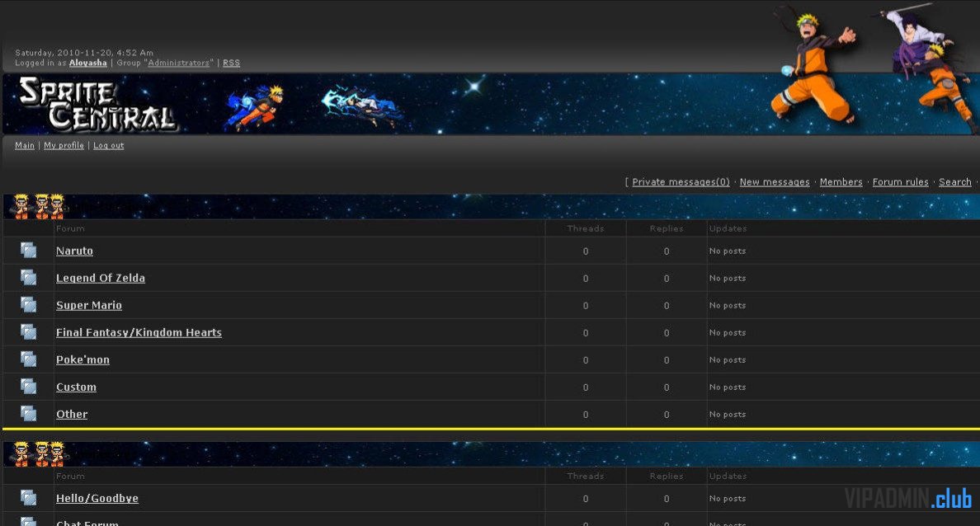Open Private messages(0)
This screenshot has width=980, height=526.
[681, 182]
